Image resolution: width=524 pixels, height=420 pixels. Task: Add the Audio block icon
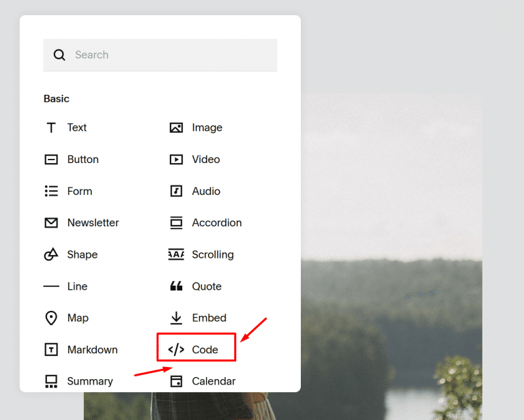pos(176,191)
